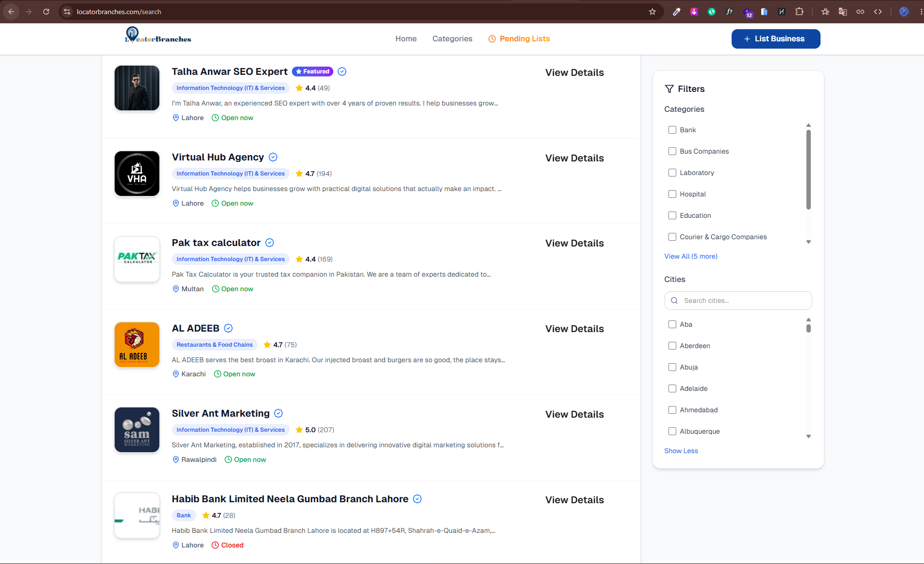Click the location pin next to Multan
This screenshot has height=564, width=924.
[176, 289]
